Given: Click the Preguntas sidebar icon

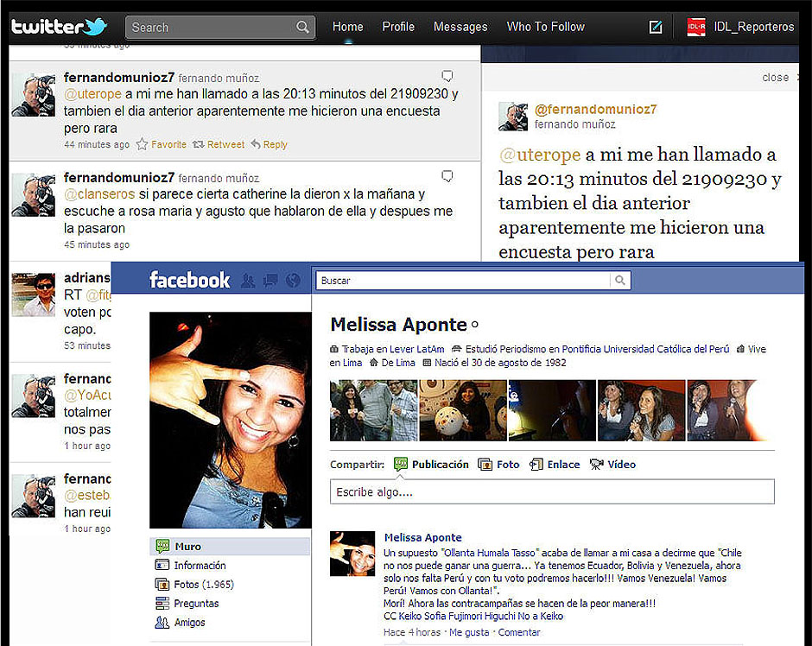Looking at the screenshot, I should pos(162,603).
